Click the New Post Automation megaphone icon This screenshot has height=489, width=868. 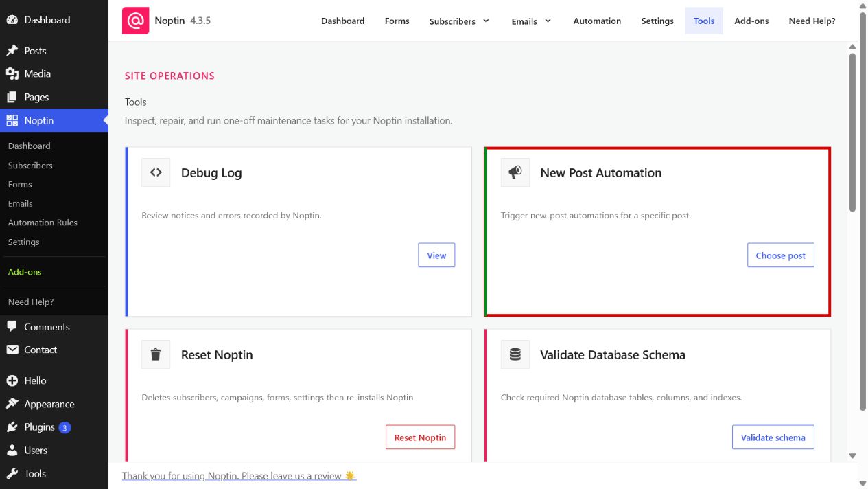[515, 172]
